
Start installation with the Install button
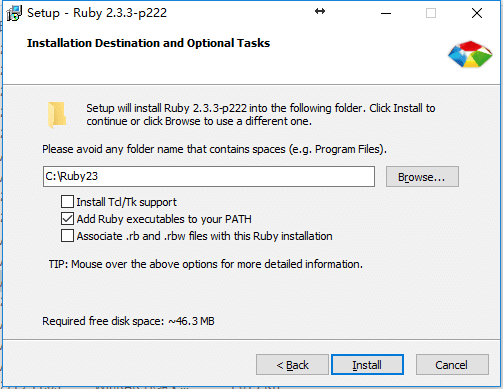[x=367, y=365]
